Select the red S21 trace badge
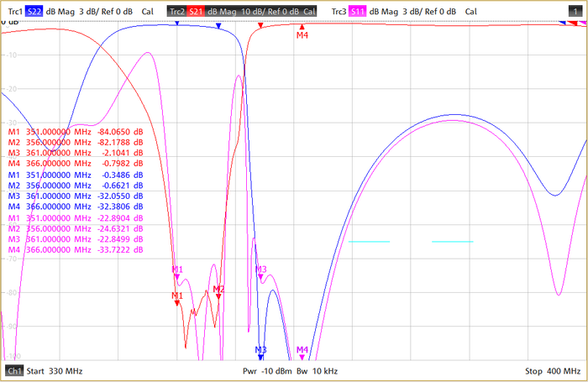The height and width of the screenshot is (382, 588). 194,11
